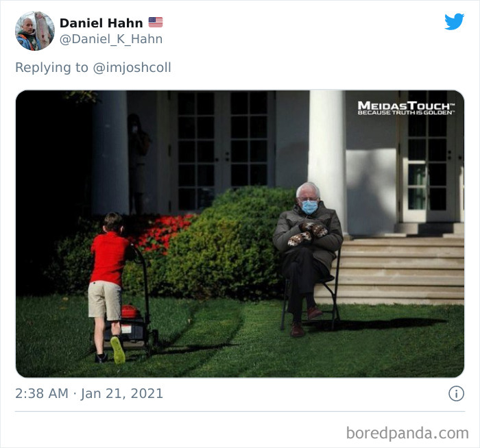Click the stone steps beside the chair

click(x=398, y=270)
